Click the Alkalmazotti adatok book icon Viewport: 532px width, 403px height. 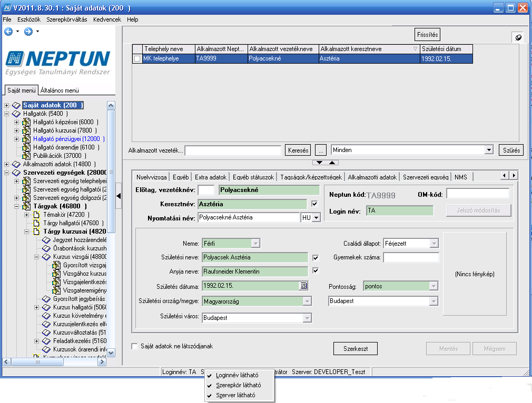[x=16, y=164]
